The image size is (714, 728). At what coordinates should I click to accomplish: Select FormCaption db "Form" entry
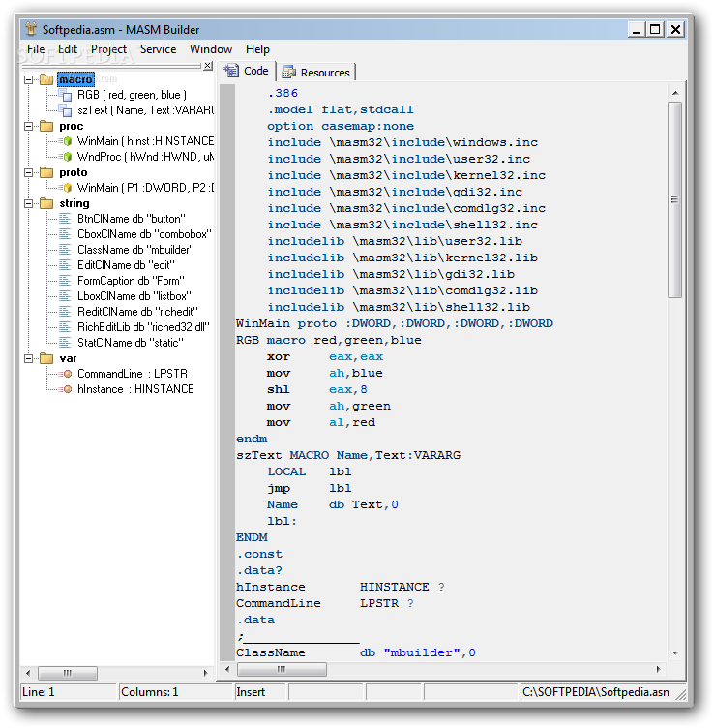pos(131,281)
